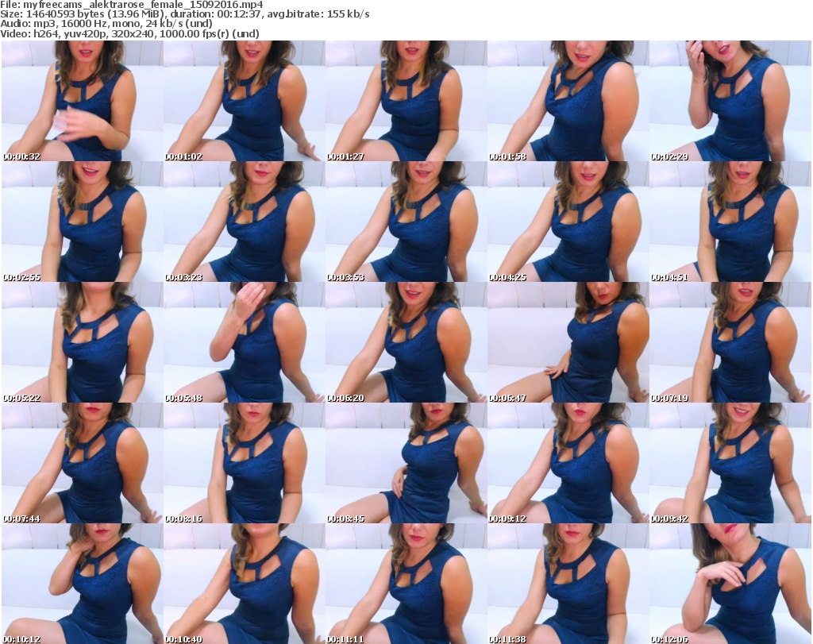813x644 pixels.
Task: Open the thumbnail at 00:01:58
Action: tap(568, 101)
